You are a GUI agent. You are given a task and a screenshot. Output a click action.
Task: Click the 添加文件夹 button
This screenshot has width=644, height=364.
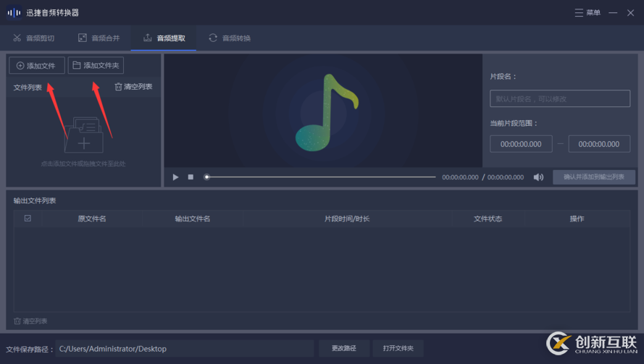point(96,65)
